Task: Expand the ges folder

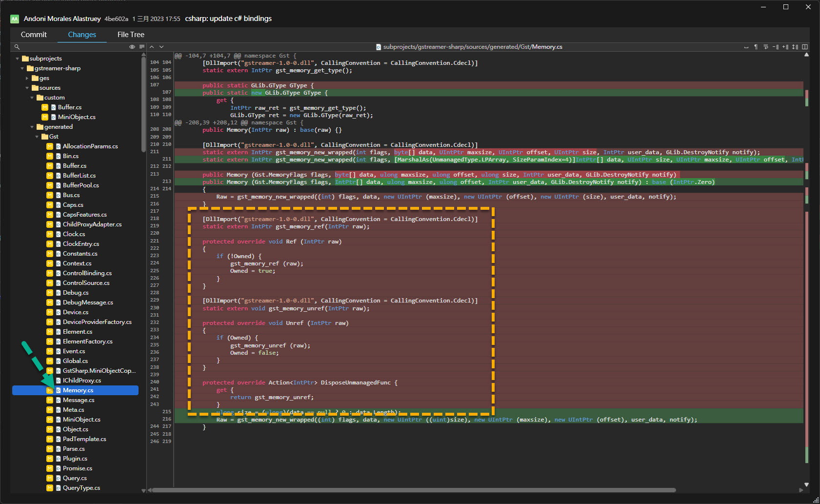Action: pyautogui.click(x=27, y=78)
